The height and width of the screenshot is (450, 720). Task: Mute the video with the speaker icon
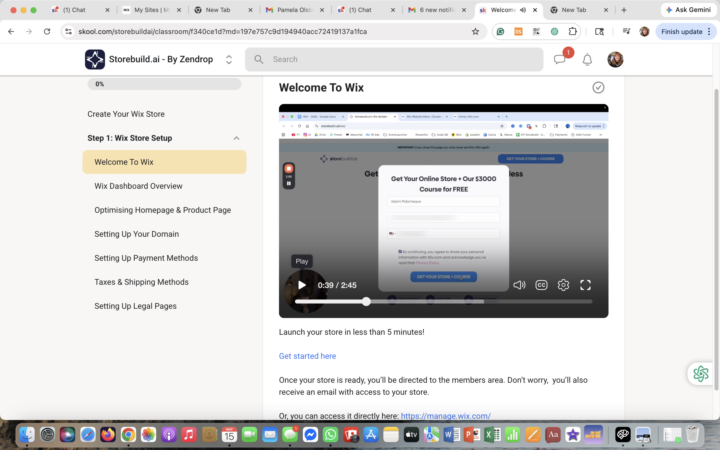[x=519, y=285]
